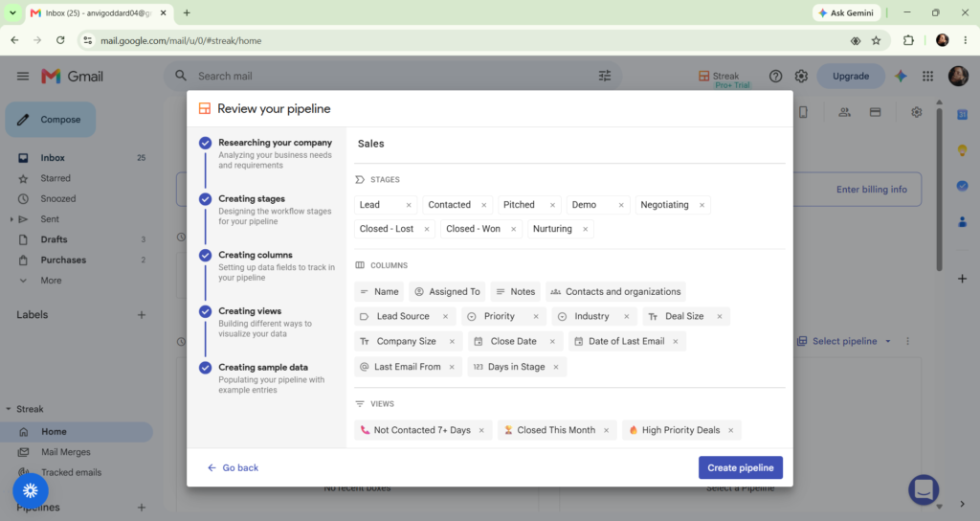Remove the Closed - Won stage

(514, 229)
